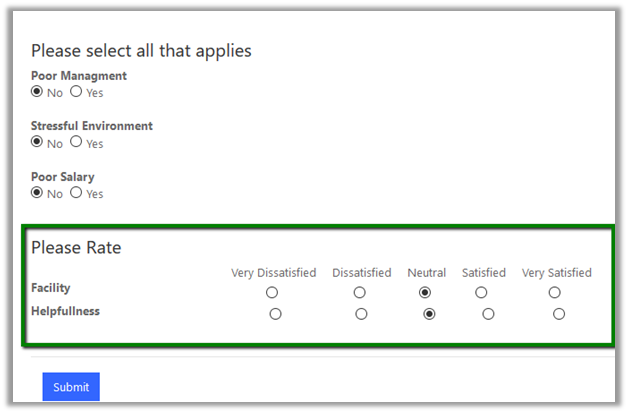This screenshot has height=413, width=628.
Task: Select No for Poor Managment
Action: tap(38, 92)
